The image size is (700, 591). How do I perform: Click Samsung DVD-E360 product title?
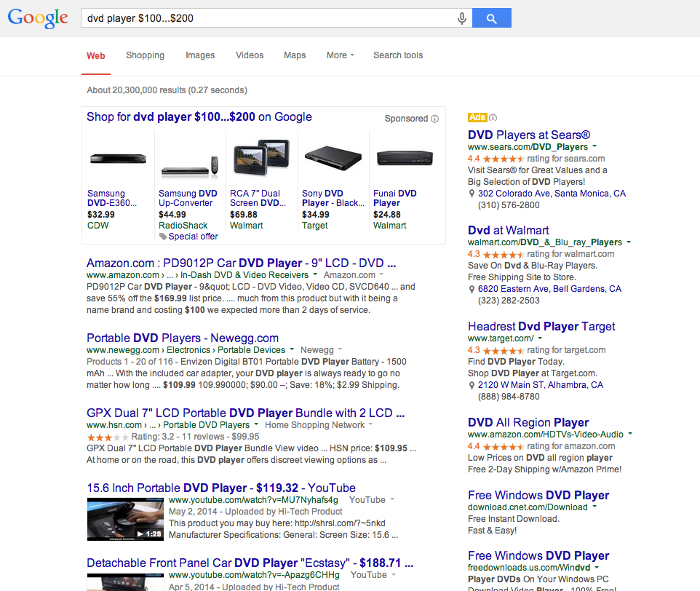(111, 198)
